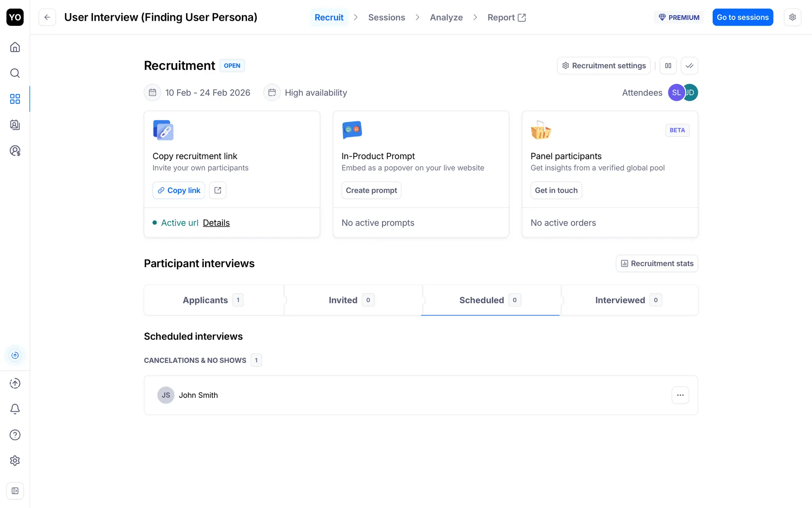The width and height of the screenshot is (812, 508).
Task: Click the home icon in sidebar
Action: pyautogui.click(x=15, y=47)
